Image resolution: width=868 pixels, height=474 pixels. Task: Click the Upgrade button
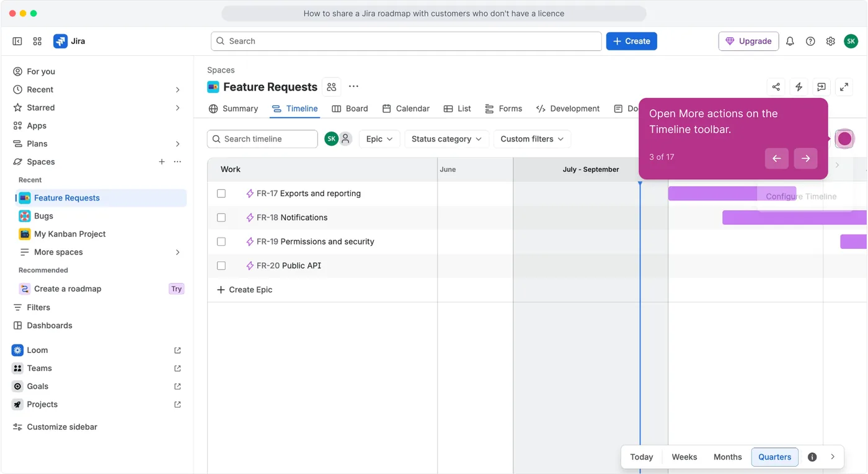pos(748,41)
